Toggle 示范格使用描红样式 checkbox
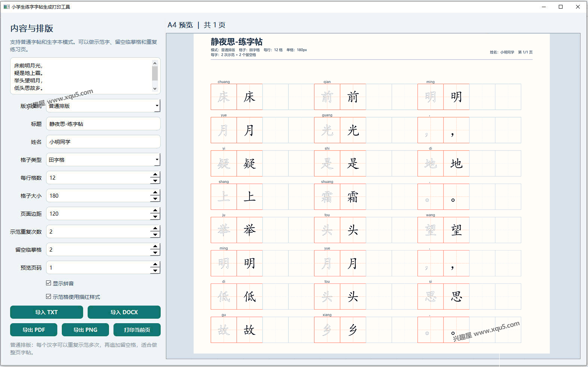The height and width of the screenshot is (367, 588). [48, 297]
